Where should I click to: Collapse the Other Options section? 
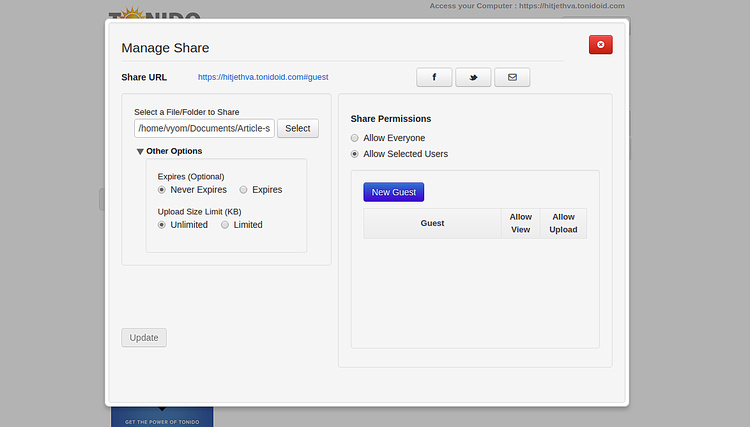click(x=141, y=151)
